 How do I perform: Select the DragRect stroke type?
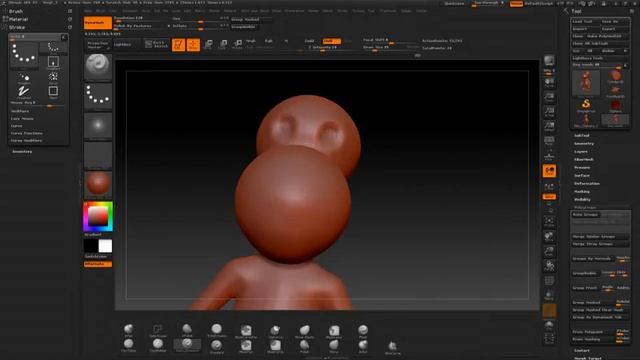(53, 63)
